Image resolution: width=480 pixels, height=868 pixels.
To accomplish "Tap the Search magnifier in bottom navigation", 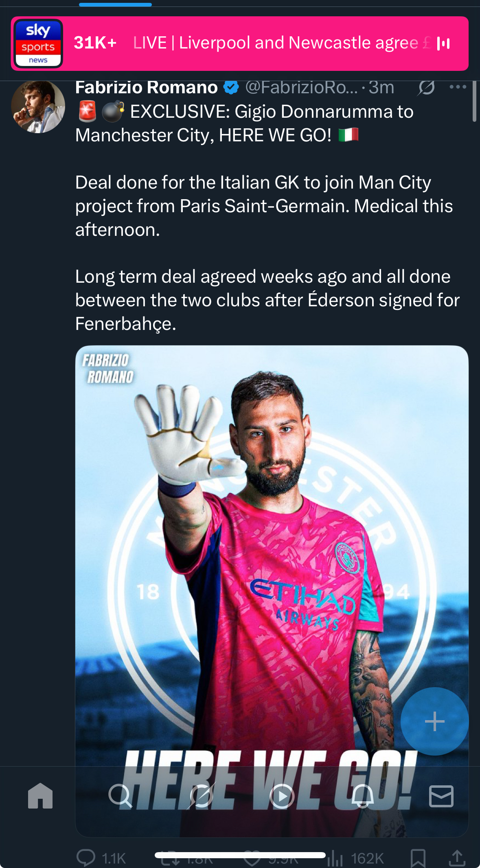I will tap(120, 795).
